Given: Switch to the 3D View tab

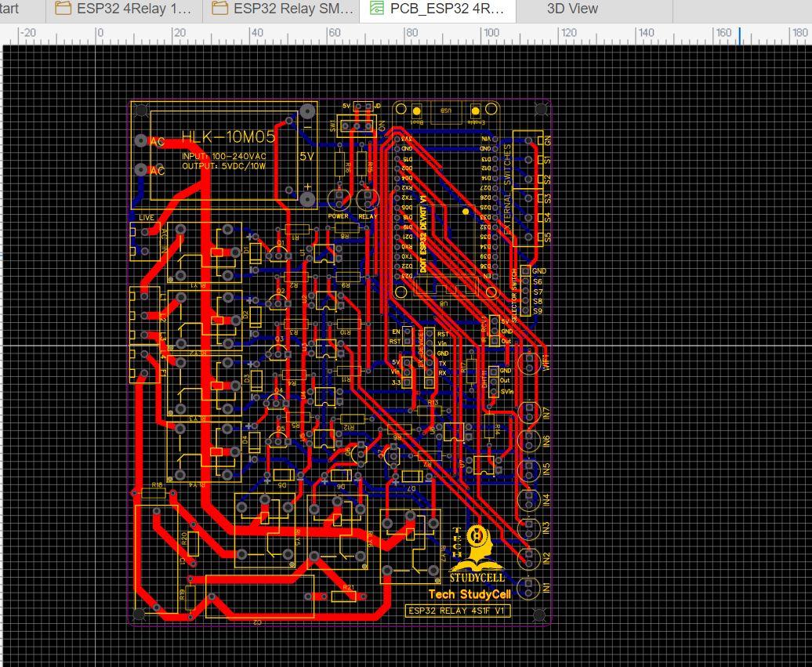Looking at the screenshot, I should point(572,9).
